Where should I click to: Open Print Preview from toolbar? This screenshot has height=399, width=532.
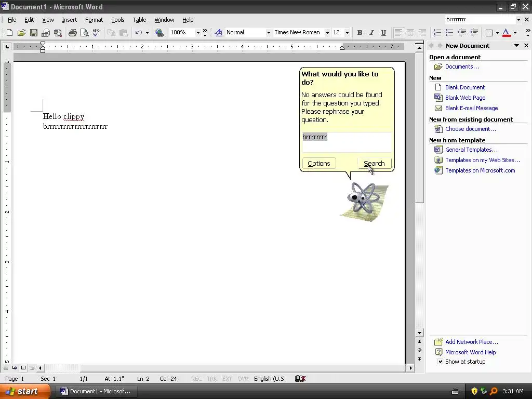(84, 33)
